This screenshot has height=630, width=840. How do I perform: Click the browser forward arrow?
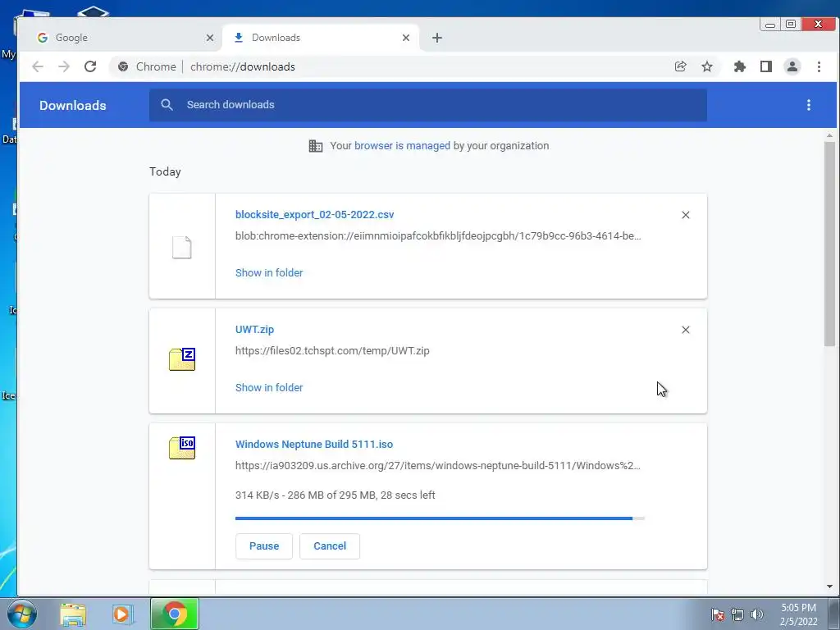64,66
